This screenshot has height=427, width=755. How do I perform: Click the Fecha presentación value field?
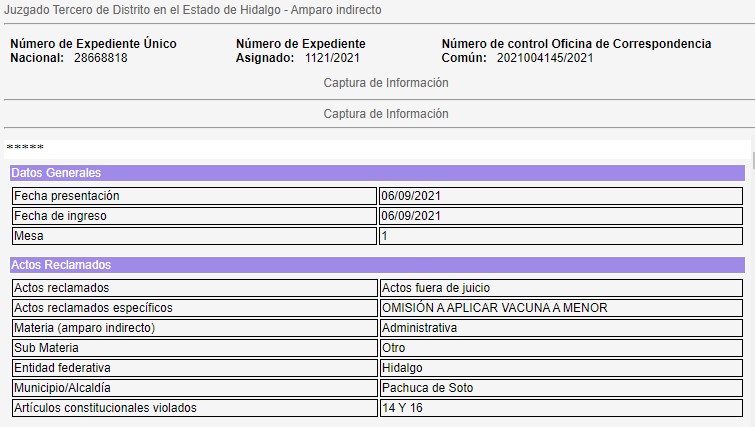[560, 196]
